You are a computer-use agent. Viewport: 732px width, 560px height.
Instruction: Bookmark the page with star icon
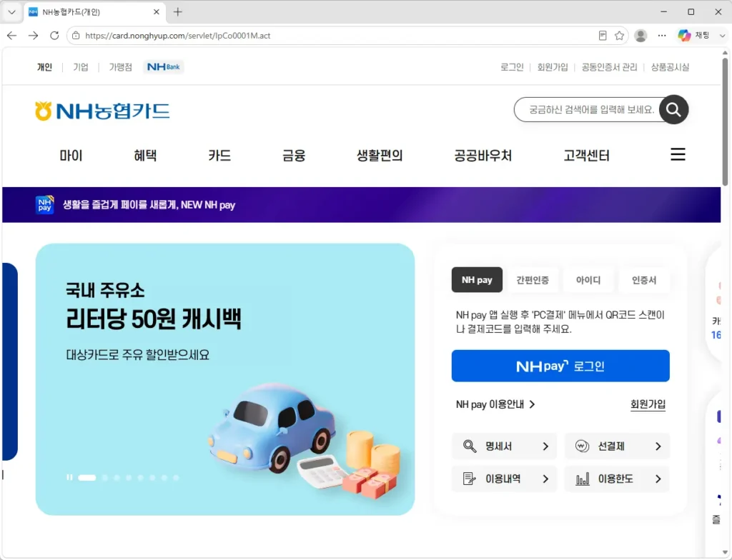tap(620, 36)
